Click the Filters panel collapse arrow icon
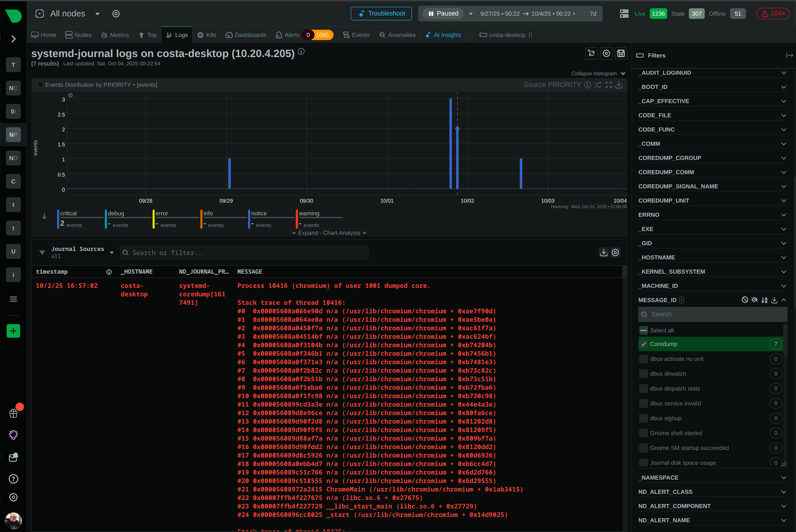 point(789,55)
